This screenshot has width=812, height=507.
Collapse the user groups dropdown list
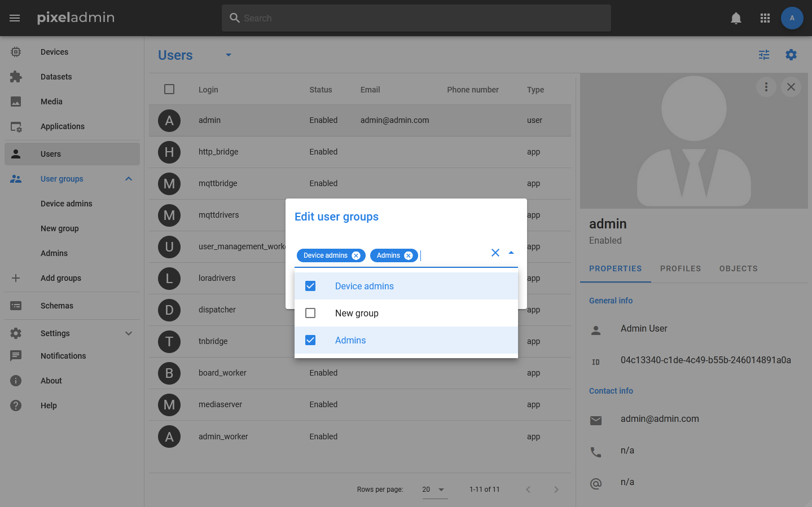[511, 253]
